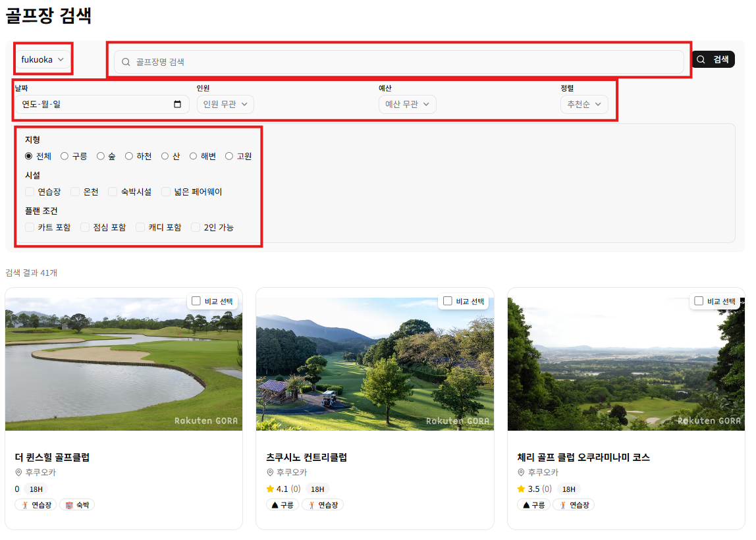Select the 산 terrain radio button

coord(165,156)
